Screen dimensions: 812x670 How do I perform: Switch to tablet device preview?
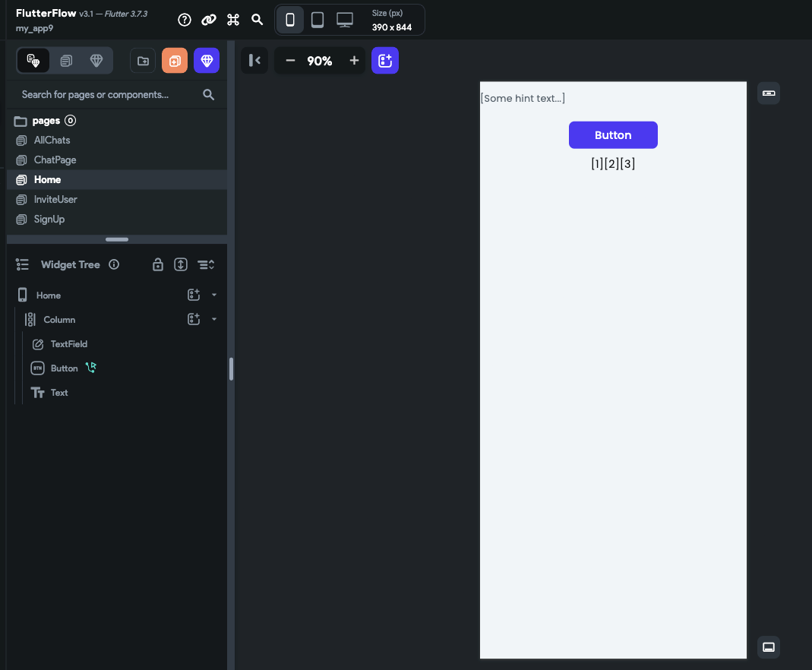click(318, 20)
